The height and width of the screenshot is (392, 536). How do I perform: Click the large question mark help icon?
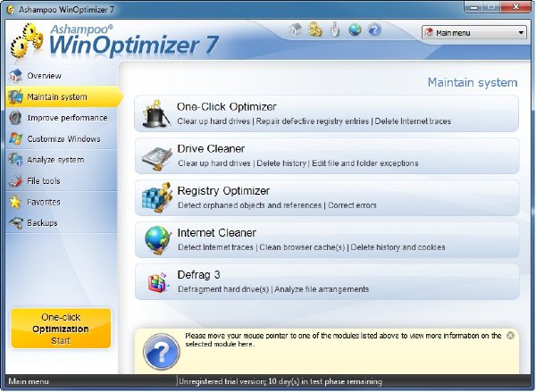tap(162, 352)
